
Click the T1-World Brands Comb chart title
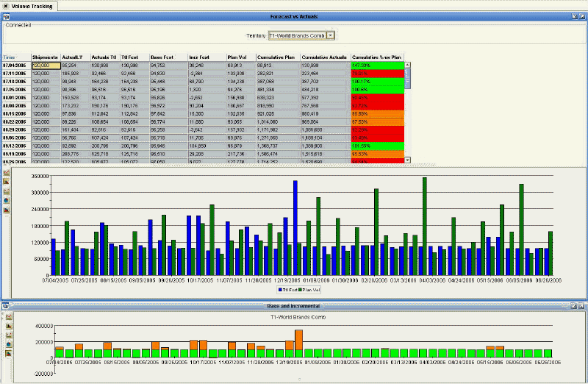[298, 317]
